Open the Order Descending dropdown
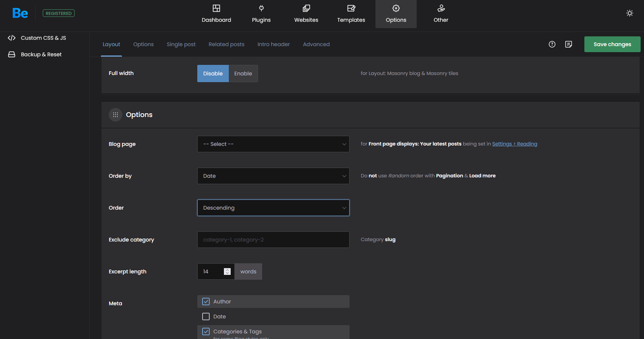Image resolution: width=644 pixels, height=339 pixels. [273, 208]
